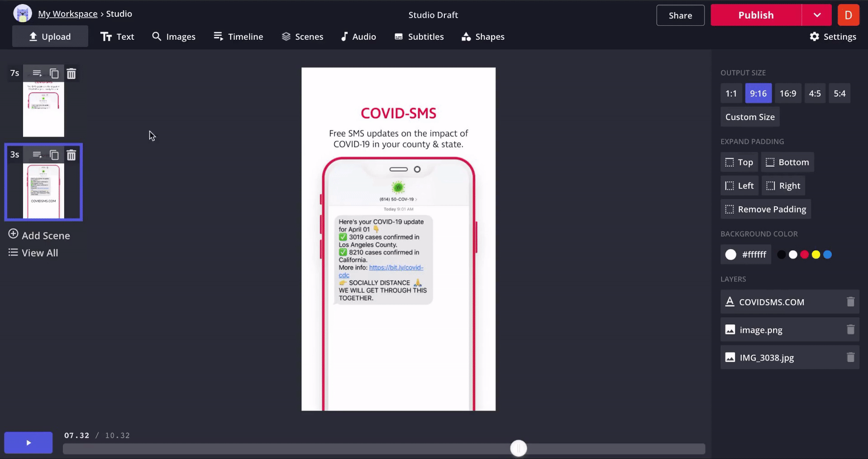
Task: Click the Share button
Action: click(x=680, y=15)
